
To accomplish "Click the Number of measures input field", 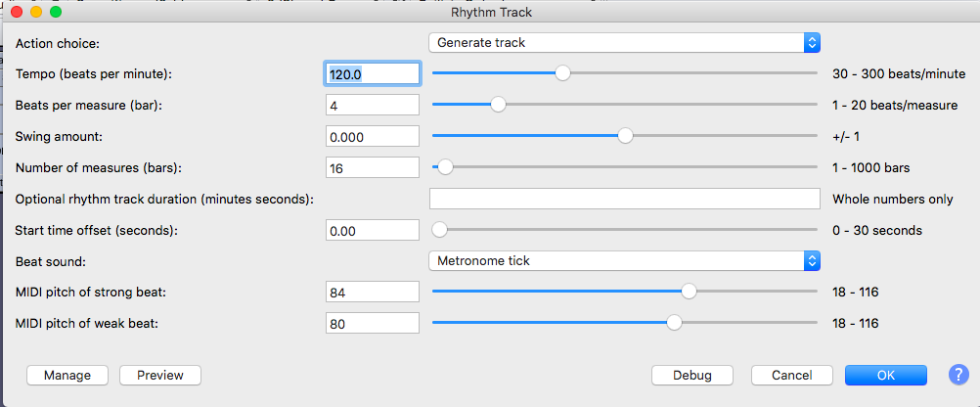I will coord(373,167).
